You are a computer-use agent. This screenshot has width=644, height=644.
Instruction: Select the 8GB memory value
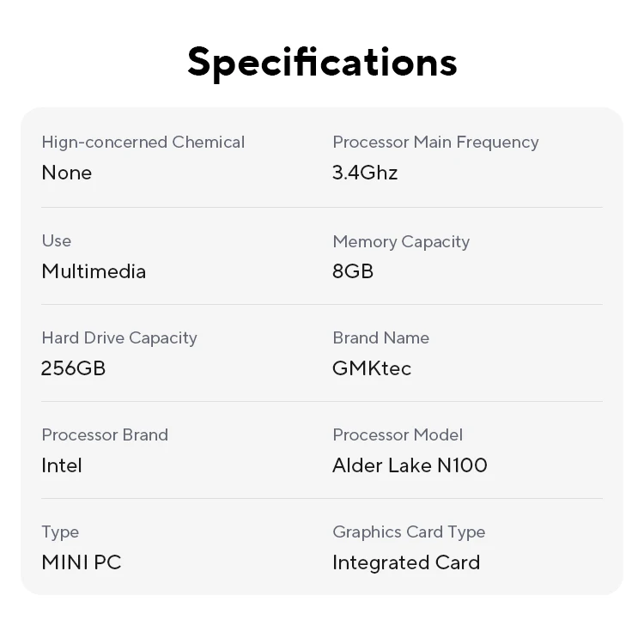[353, 271]
